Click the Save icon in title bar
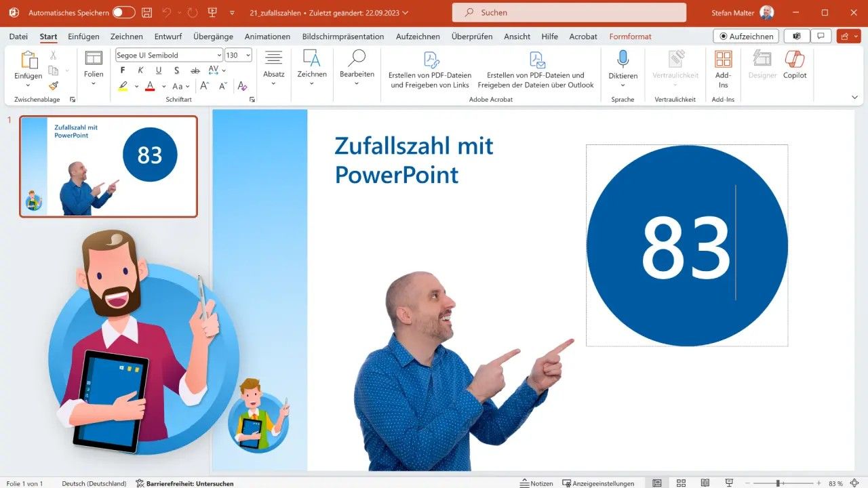Image resolution: width=868 pixels, height=488 pixels. tap(147, 12)
